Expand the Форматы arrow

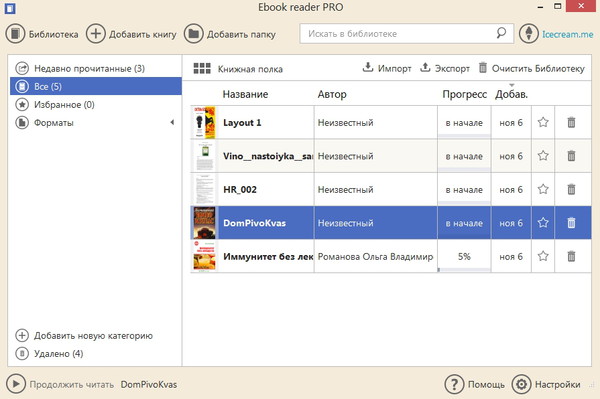(172, 122)
